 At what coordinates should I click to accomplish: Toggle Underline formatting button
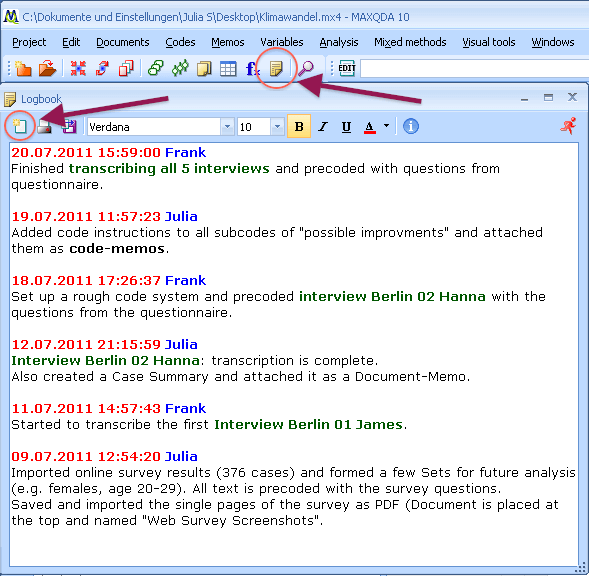[x=346, y=127]
